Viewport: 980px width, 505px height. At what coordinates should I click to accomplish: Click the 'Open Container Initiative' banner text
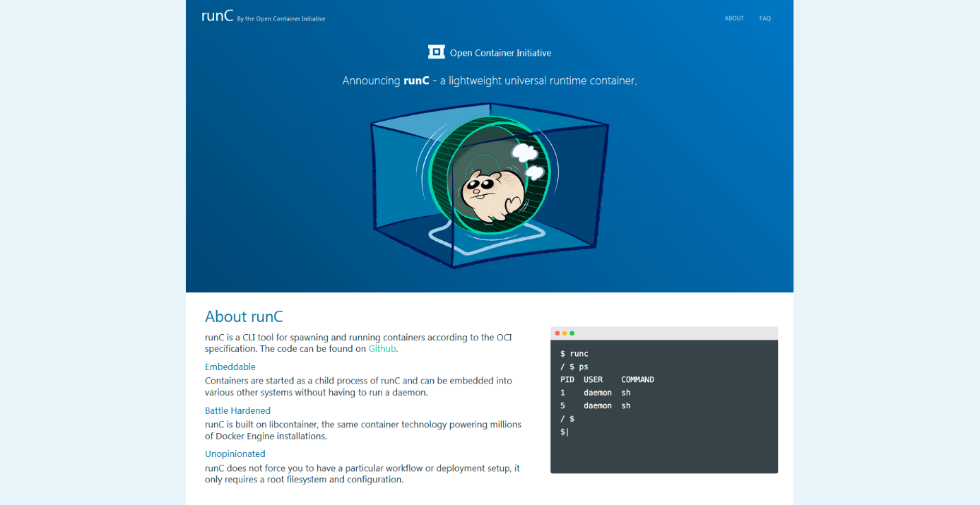pyautogui.click(x=500, y=53)
